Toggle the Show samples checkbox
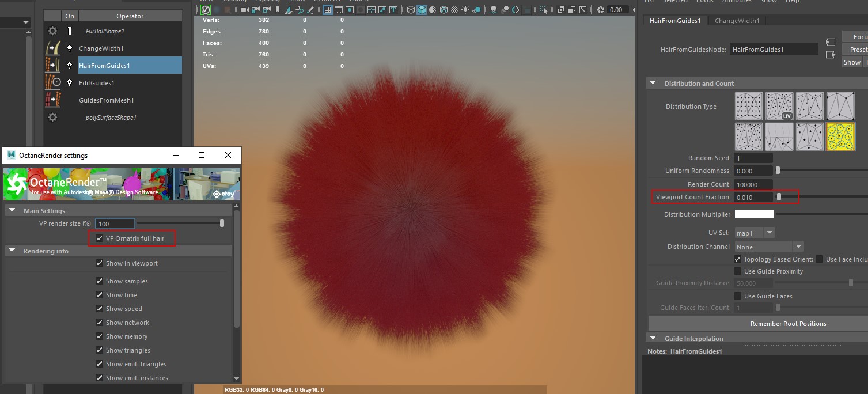This screenshot has width=868, height=394. (x=100, y=281)
